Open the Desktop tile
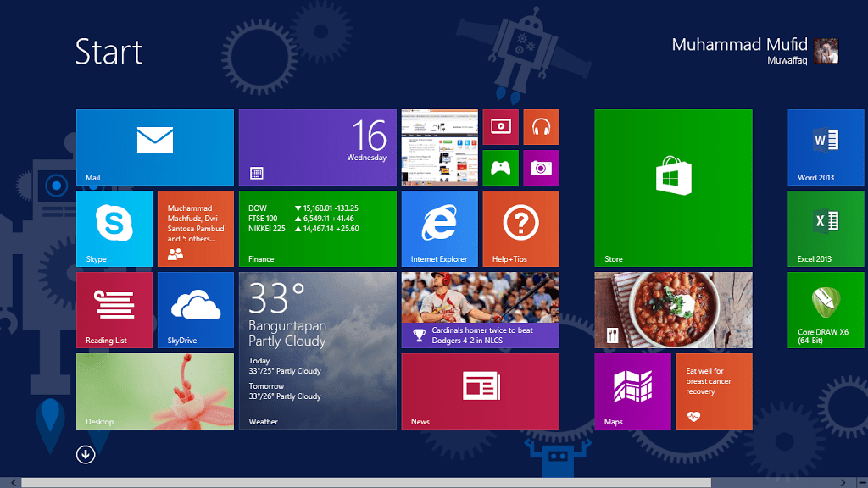This screenshot has width=868, height=488. point(155,391)
